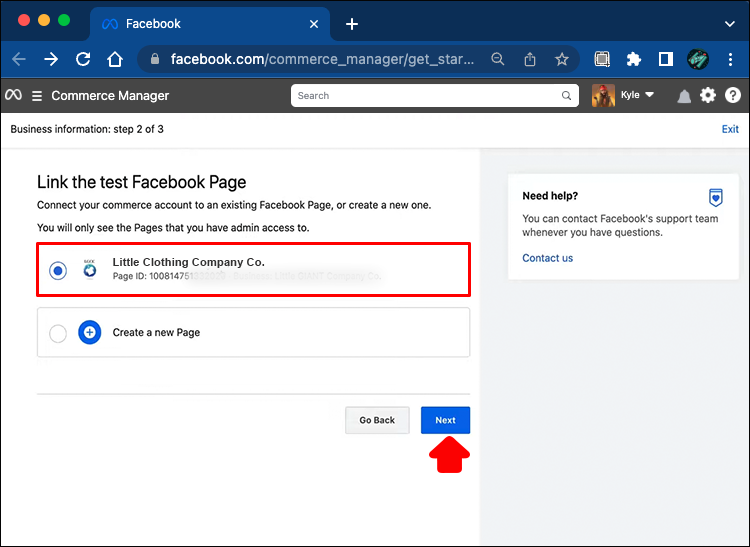
Task: Open the Contact us link
Action: click(547, 258)
